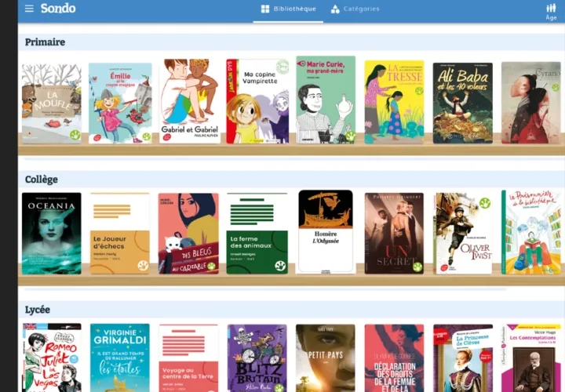Image resolution: width=565 pixels, height=392 pixels.
Task: Open the book Blitz Britain
Action: click(x=257, y=358)
